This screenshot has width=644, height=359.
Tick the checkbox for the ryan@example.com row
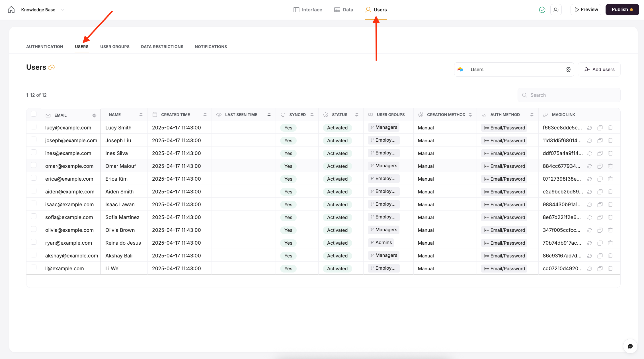pos(34,242)
